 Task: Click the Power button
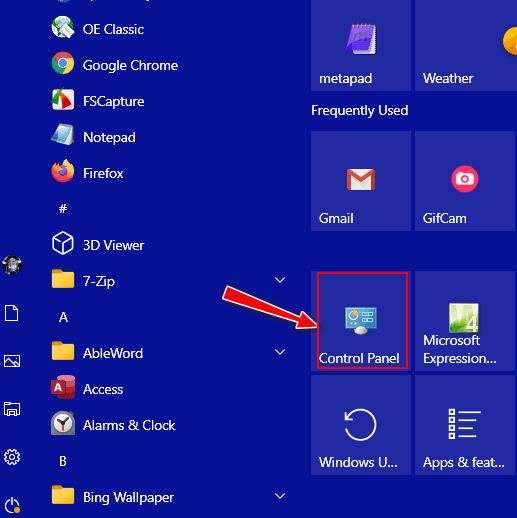(12, 505)
